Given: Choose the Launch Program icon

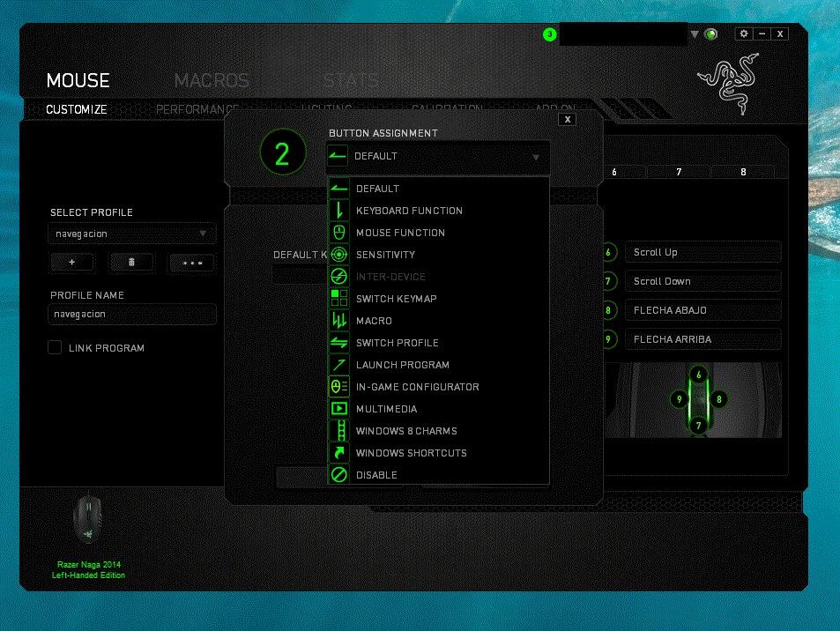Looking at the screenshot, I should click(x=338, y=364).
